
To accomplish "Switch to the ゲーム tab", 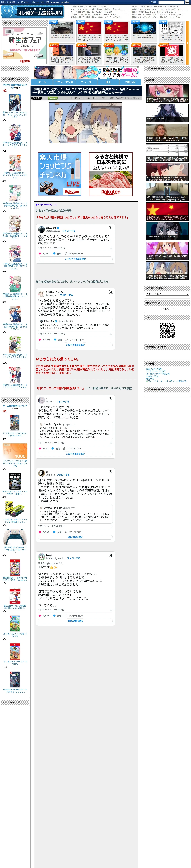I will (x=42, y=82).
